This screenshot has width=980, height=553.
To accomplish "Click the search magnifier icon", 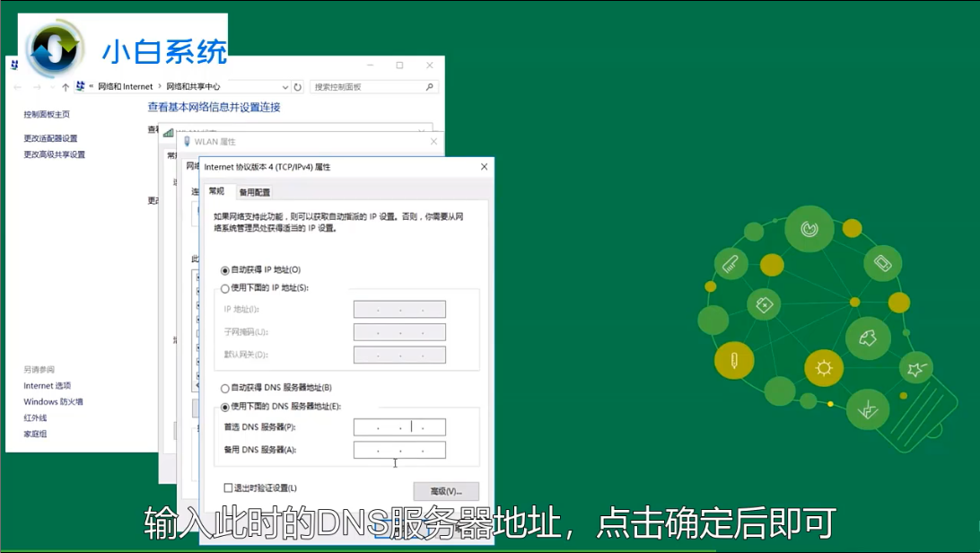I will 429,87.
